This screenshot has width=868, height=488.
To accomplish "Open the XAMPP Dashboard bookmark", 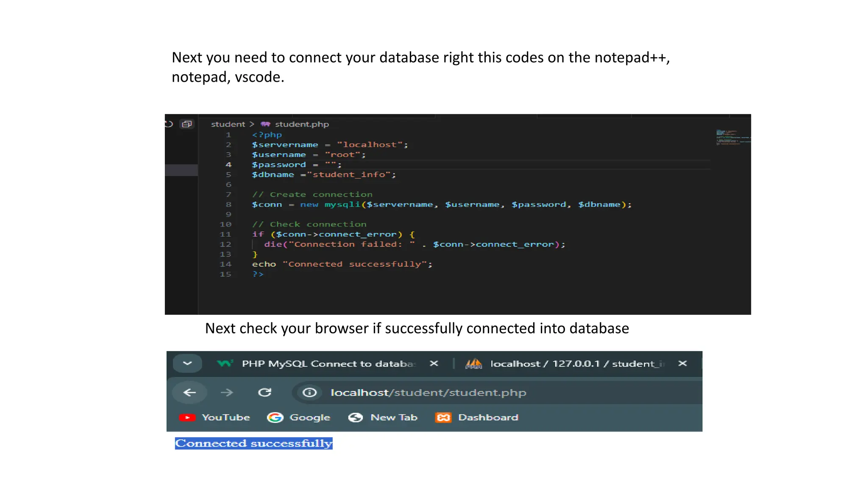I will (477, 418).
